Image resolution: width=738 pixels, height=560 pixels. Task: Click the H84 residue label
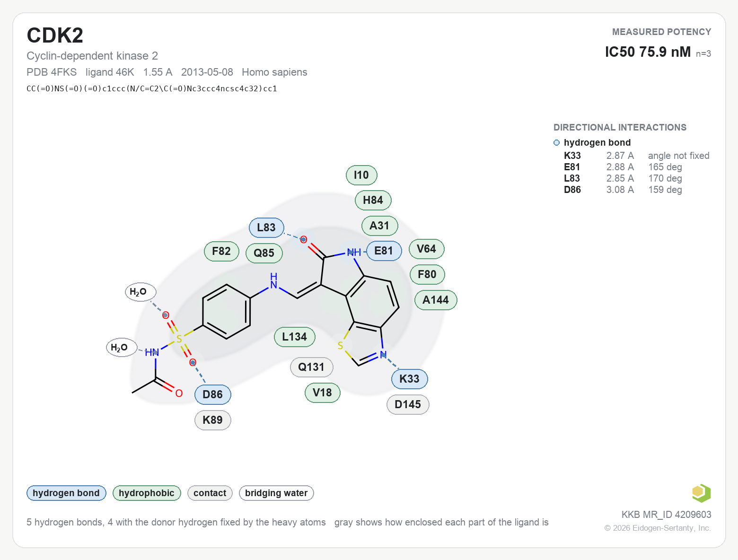[373, 200]
